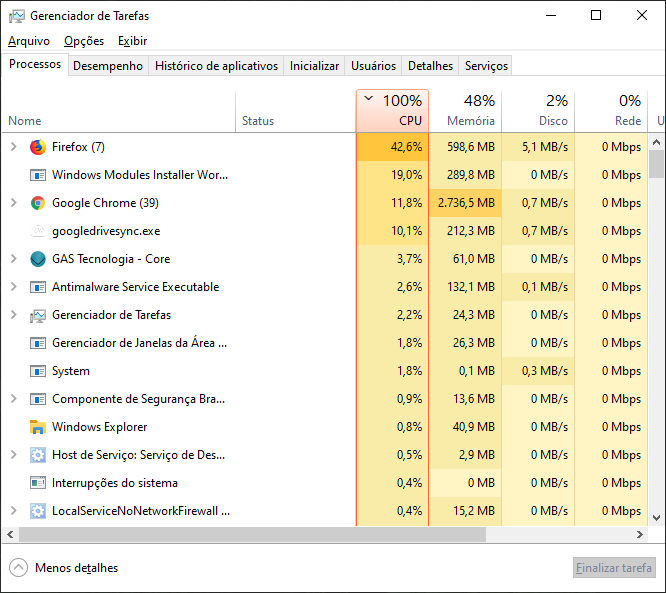Collapse view using Menos detalhes arrow
Screen dimensions: 666x593
18,568
